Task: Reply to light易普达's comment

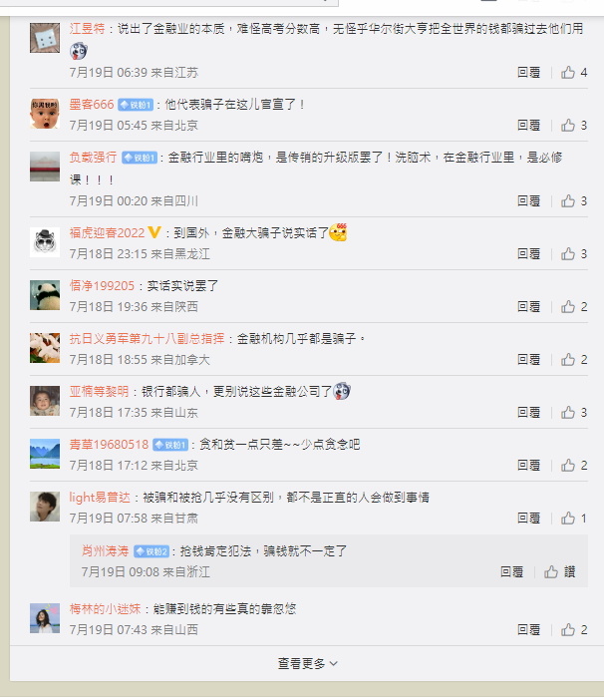Action: tap(528, 519)
